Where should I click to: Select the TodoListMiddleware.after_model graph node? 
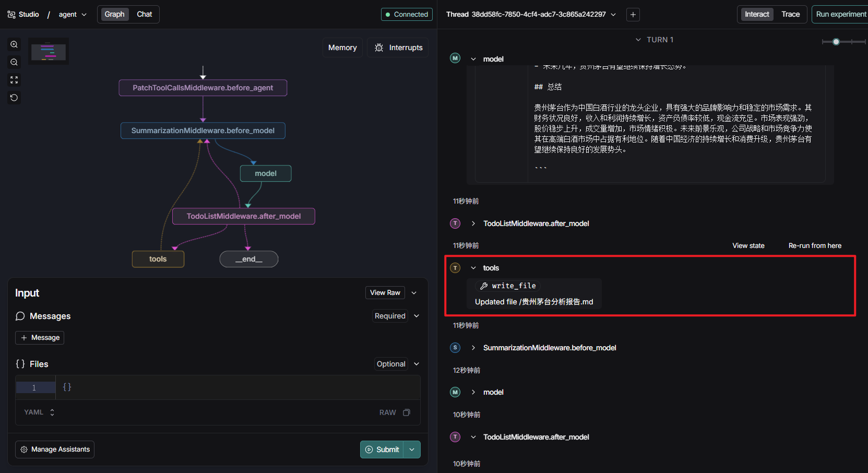click(x=244, y=216)
